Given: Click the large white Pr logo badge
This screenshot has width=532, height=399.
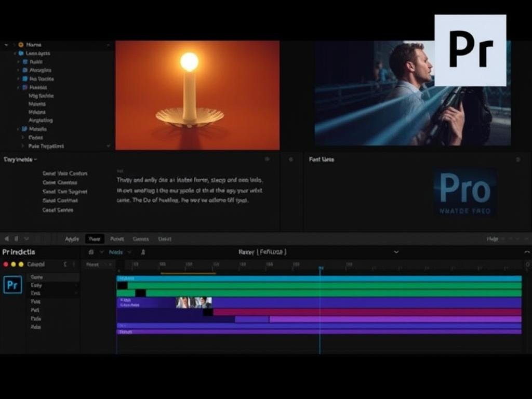Looking at the screenshot, I should click(x=470, y=50).
